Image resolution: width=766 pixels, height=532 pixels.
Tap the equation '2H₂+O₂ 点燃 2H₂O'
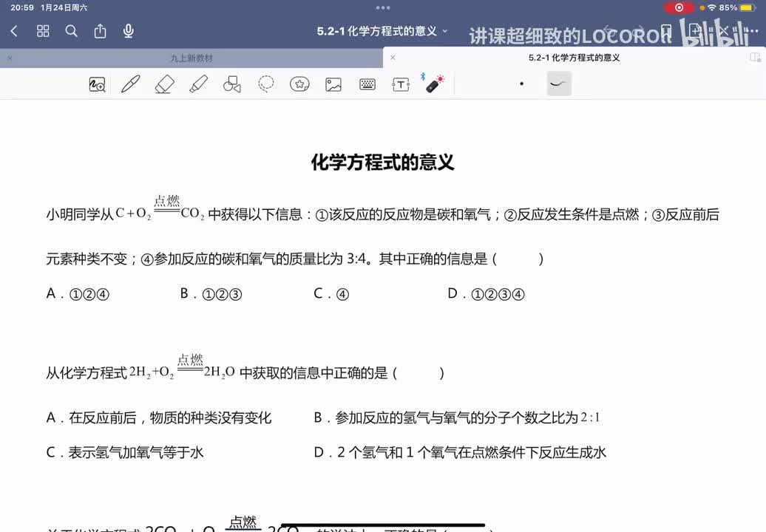point(182,367)
